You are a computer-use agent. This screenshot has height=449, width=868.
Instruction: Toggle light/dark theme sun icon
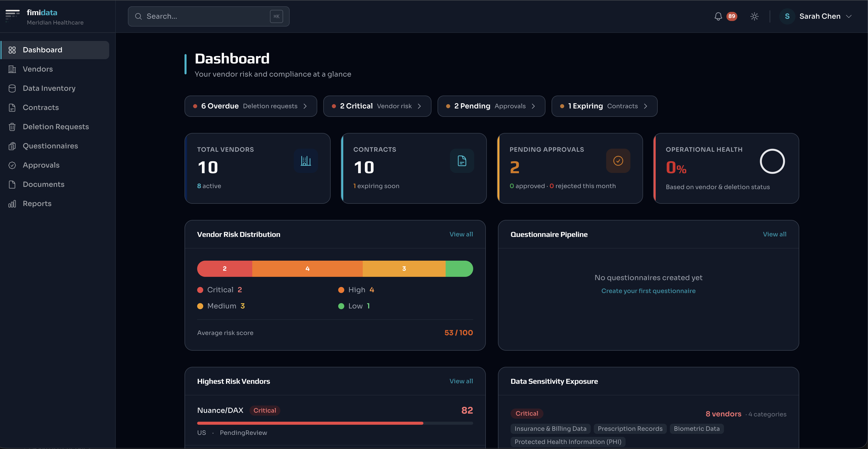(755, 16)
